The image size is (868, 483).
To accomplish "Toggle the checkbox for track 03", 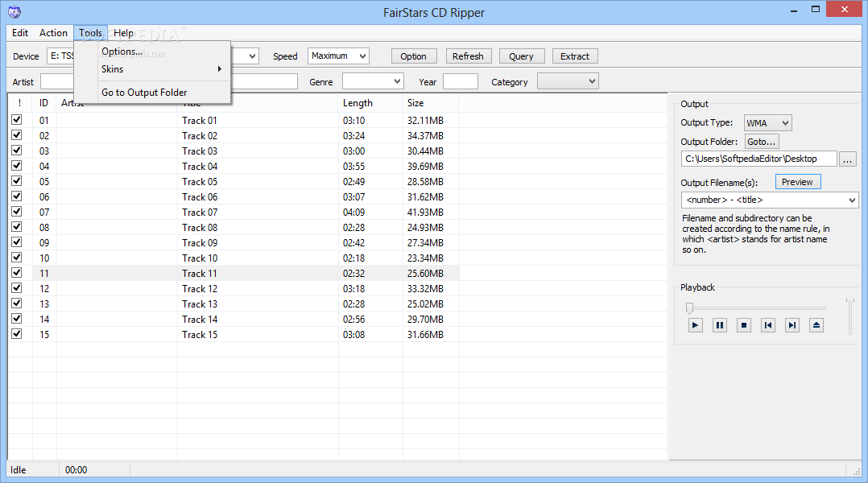I will pos(17,151).
